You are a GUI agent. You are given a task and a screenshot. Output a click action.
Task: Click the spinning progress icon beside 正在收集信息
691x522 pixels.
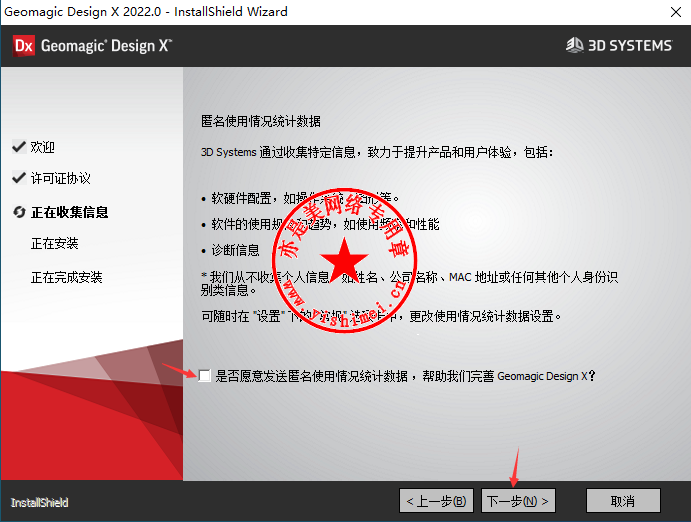pos(19,212)
